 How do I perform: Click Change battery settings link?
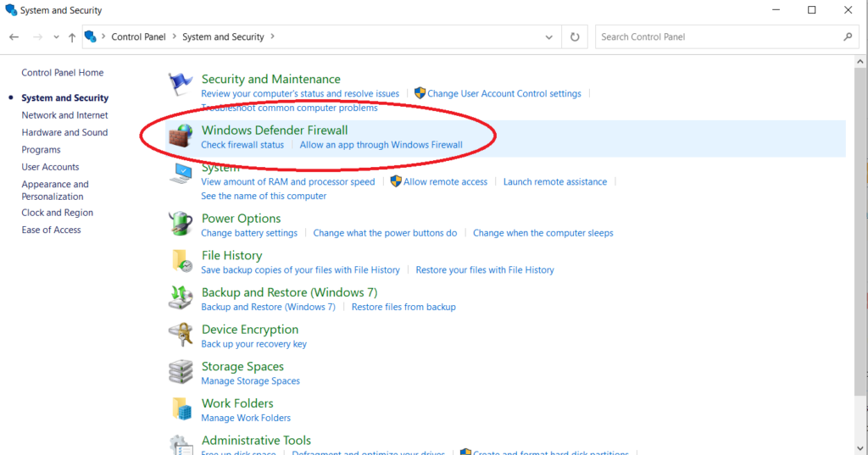(249, 233)
